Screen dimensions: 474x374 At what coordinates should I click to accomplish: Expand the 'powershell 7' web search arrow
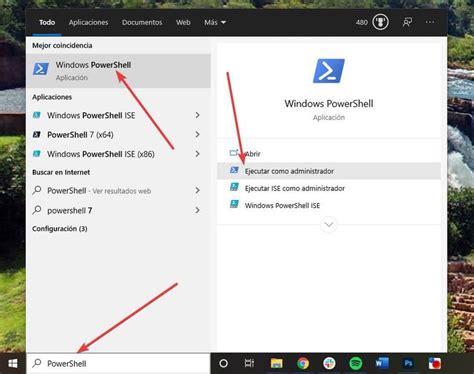click(197, 210)
